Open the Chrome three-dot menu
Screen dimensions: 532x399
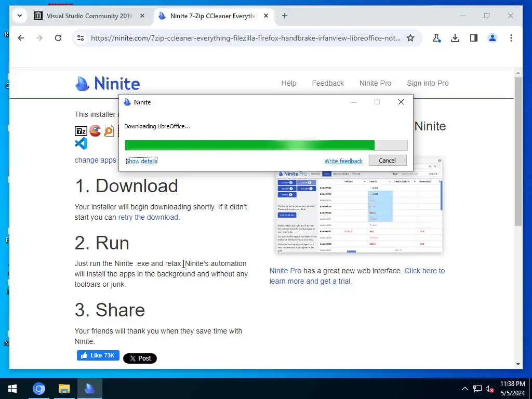(x=511, y=38)
